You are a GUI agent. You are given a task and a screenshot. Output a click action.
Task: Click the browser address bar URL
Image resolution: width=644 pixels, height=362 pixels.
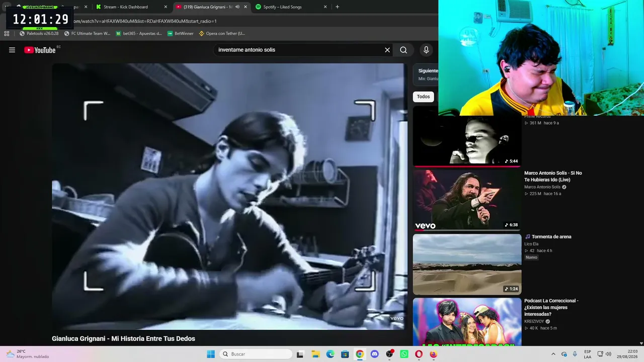(x=146, y=21)
